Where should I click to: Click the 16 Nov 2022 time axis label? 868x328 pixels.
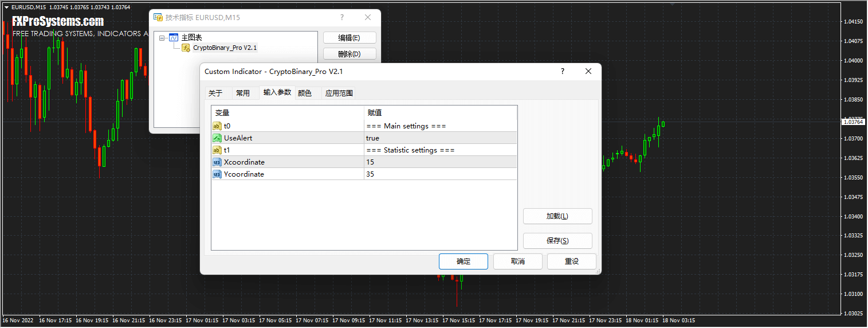click(x=18, y=321)
